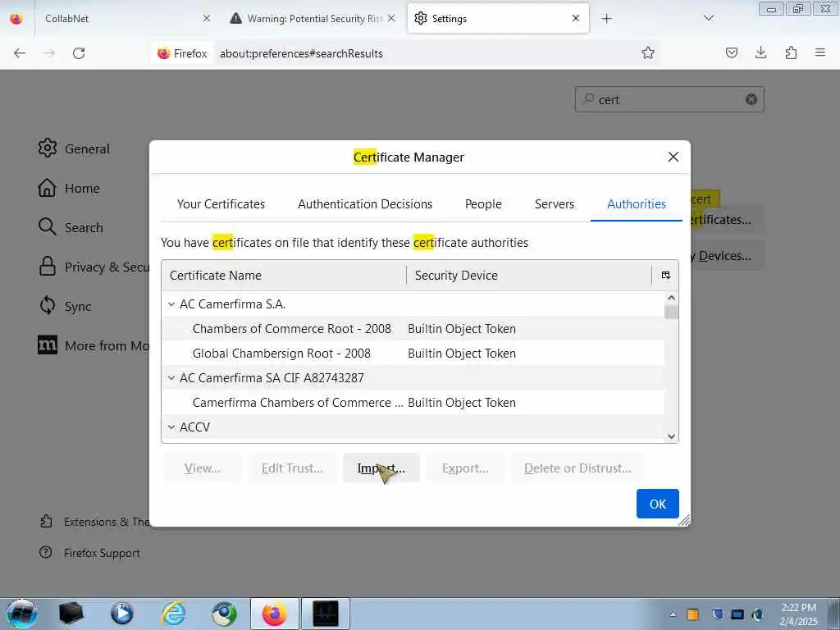Open Sync settings in sidebar
Viewport: 840px width, 630px height.
(x=66, y=306)
